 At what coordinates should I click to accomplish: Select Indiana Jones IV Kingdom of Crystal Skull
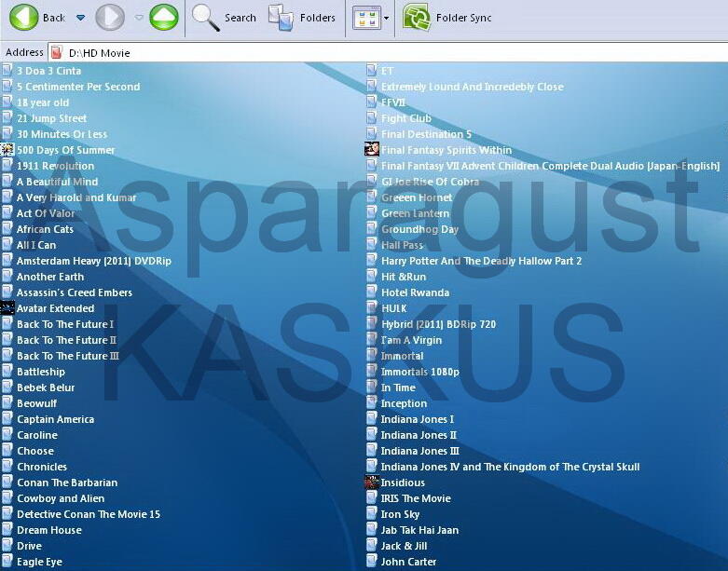tap(510, 467)
